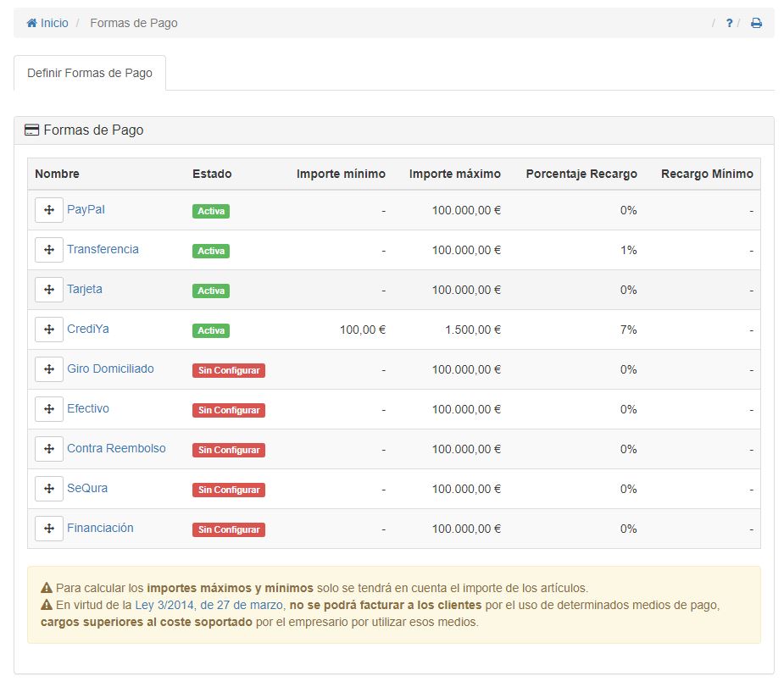Click the print icon in breadcrumb bar
Image resolution: width=784 pixels, height=687 pixels.
pos(756,24)
